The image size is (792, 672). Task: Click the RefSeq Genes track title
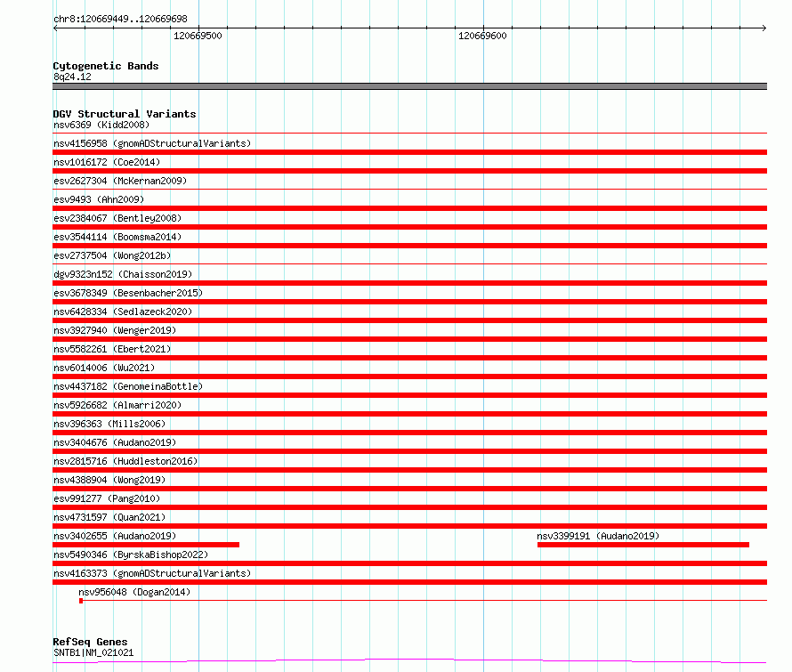coord(90,642)
